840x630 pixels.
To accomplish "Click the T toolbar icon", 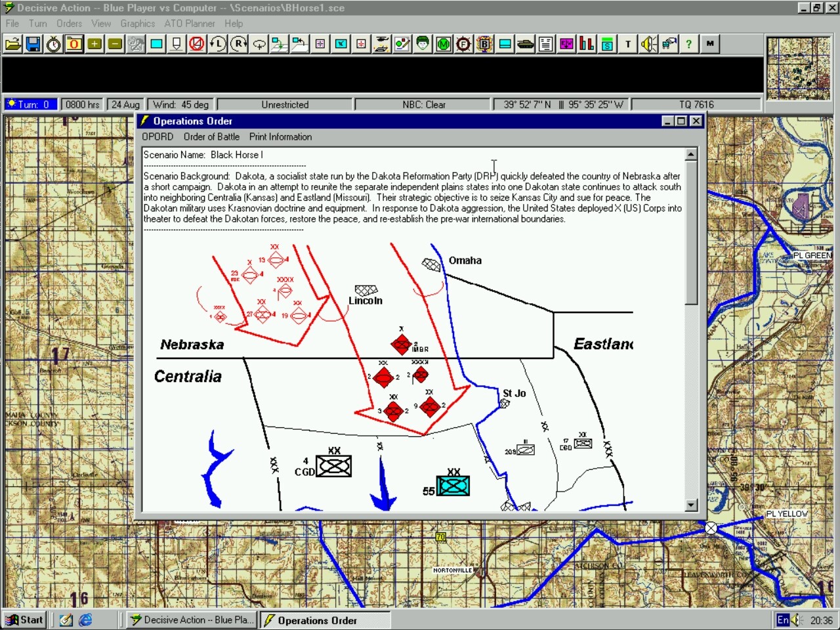I will (628, 44).
